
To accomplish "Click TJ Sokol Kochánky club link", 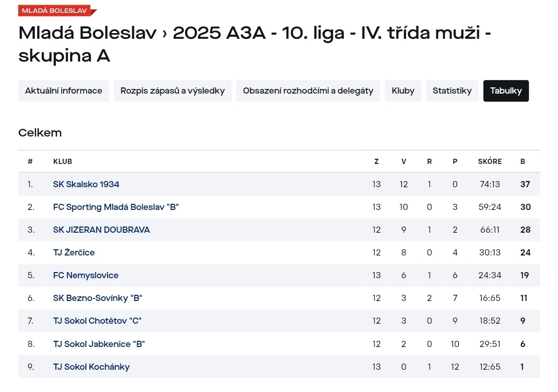I will point(91,367).
